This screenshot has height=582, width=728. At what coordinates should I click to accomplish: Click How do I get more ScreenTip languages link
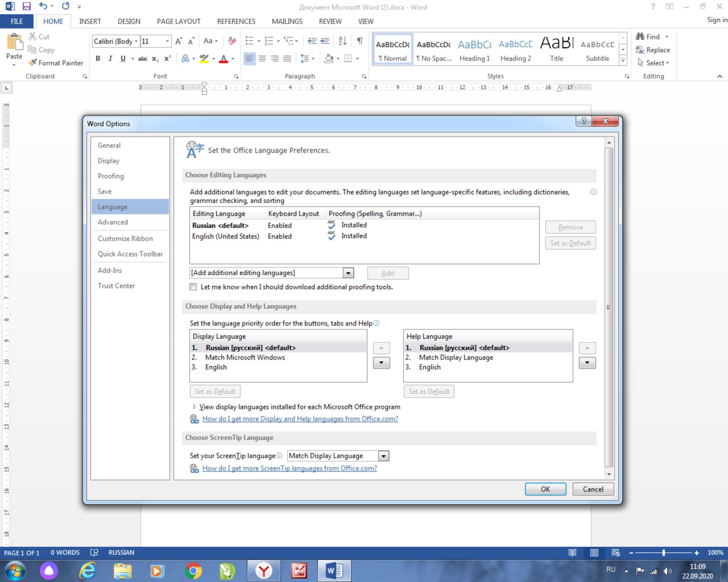289,468
